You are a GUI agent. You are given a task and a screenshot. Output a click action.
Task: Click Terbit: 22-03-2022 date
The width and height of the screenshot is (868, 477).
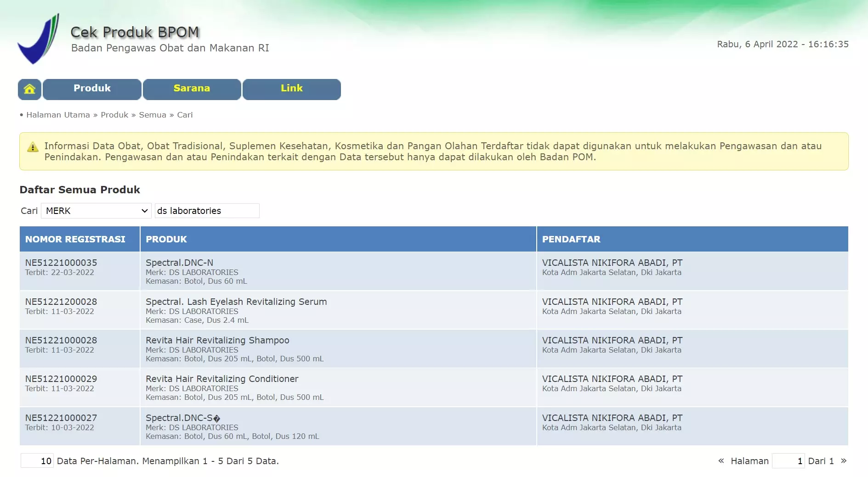point(59,272)
